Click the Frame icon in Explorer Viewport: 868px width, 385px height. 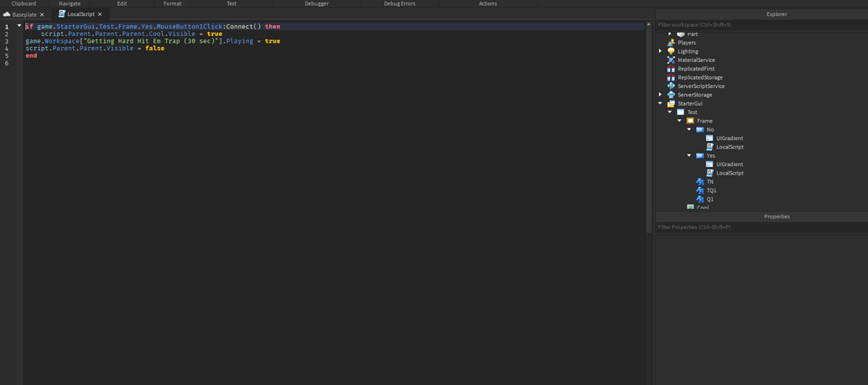click(x=690, y=121)
